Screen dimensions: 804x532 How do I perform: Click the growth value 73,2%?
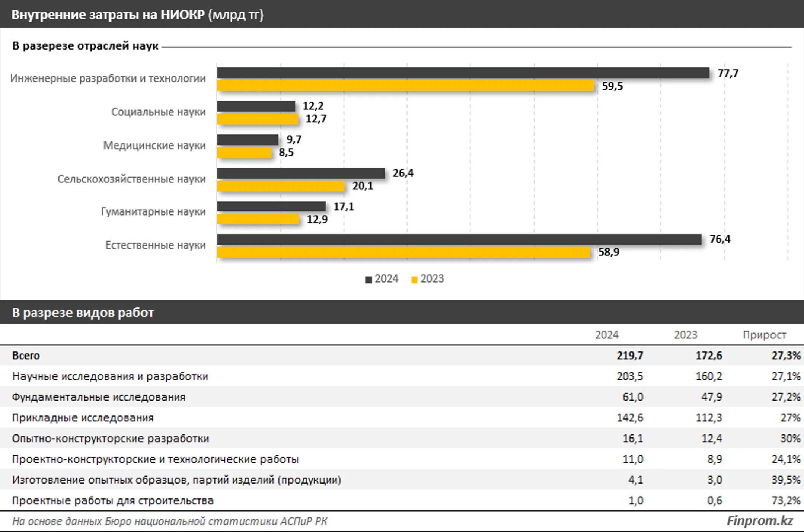click(x=786, y=501)
